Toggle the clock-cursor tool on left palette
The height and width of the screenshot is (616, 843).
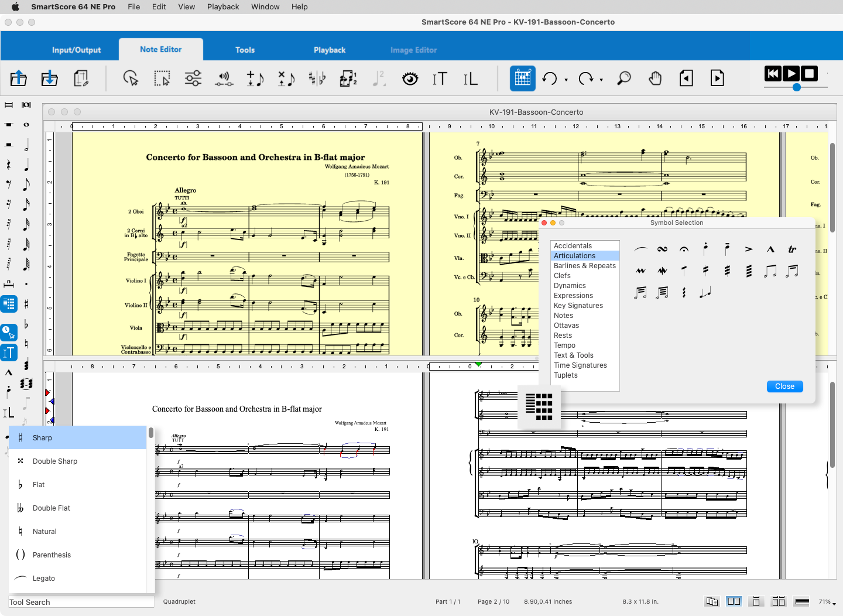click(x=9, y=333)
